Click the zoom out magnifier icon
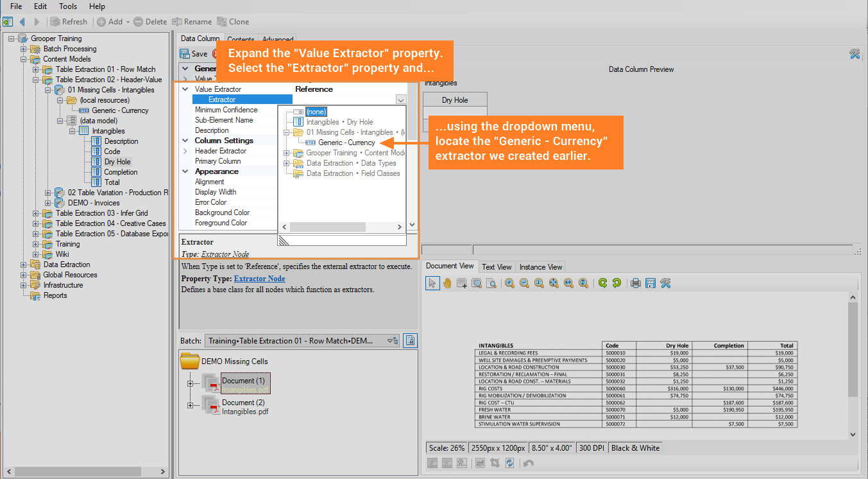Viewport: 868px width, 479px height. click(524, 283)
